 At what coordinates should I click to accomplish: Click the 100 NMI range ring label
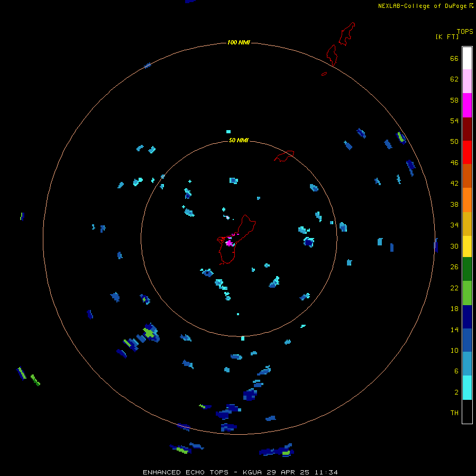click(x=239, y=42)
